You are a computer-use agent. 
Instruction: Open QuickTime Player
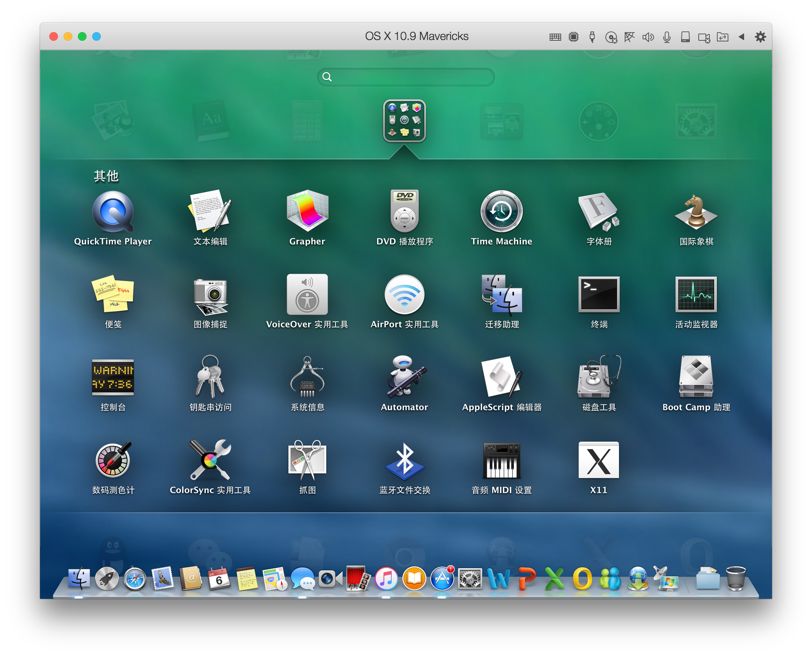[x=113, y=212]
